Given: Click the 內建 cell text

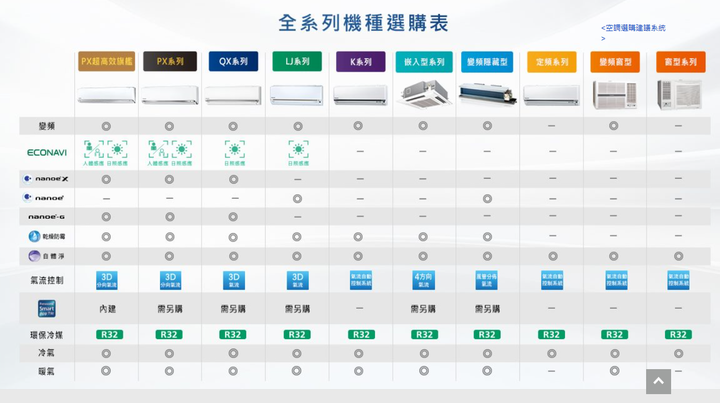Looking at the screenshot, I should pyautogui.click(x=107, y=309).
